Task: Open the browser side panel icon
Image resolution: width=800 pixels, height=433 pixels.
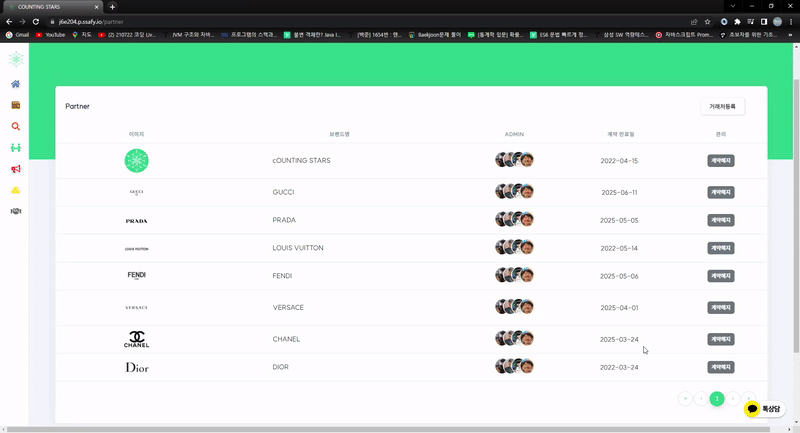Action: 764,22
